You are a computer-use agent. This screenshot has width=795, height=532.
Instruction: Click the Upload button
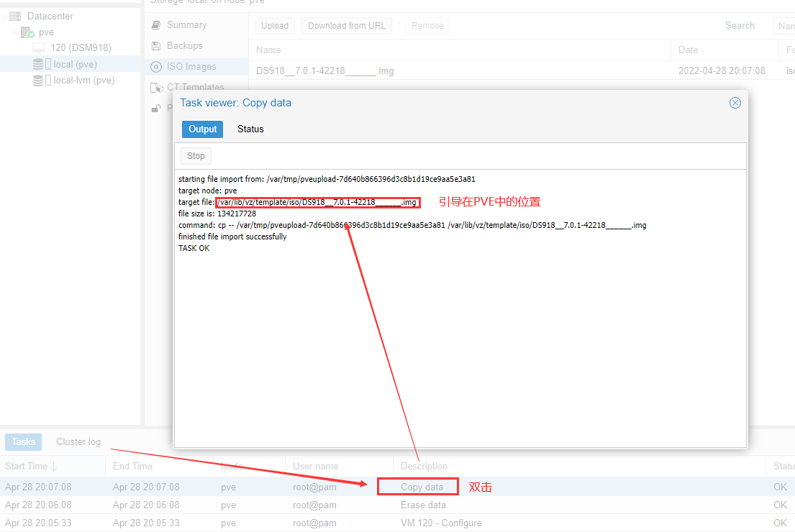(x=275, y=26)
